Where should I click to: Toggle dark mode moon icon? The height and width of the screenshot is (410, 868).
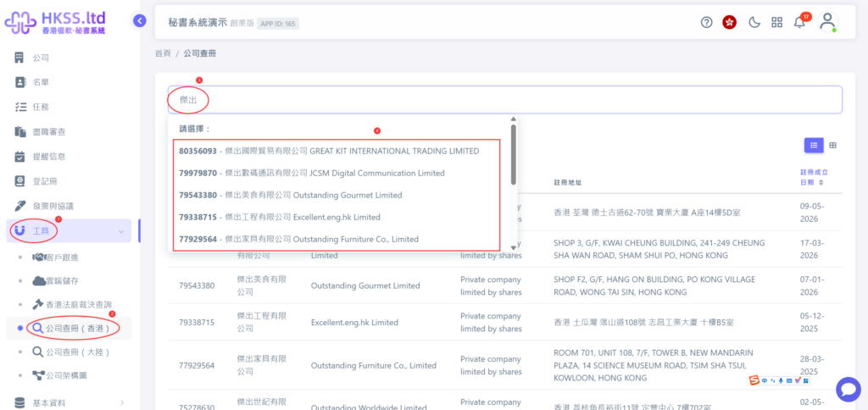tap(754, 22)
